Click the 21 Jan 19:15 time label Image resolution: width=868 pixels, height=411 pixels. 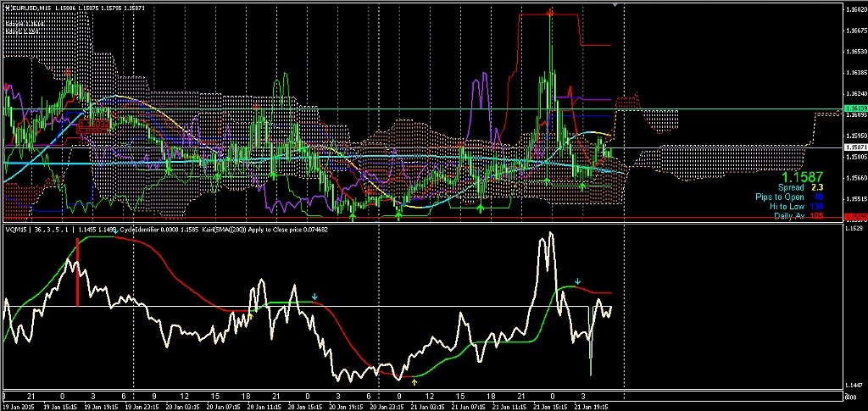591,407
